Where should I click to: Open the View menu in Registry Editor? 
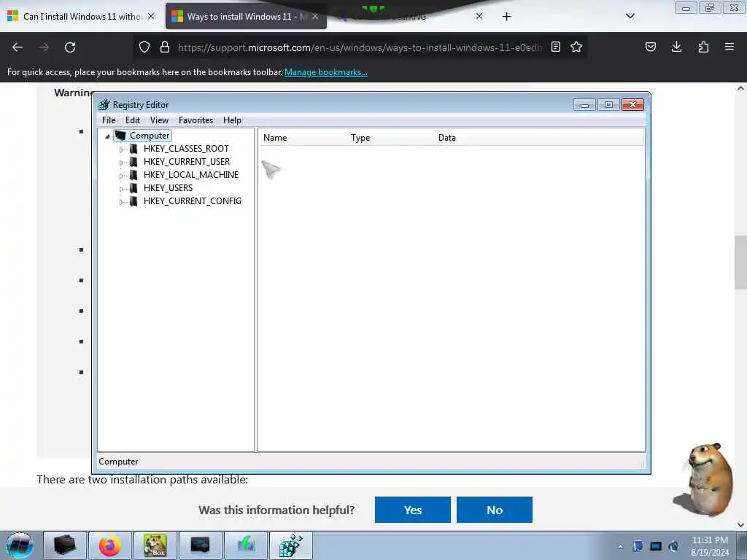[x=159, y=120]
